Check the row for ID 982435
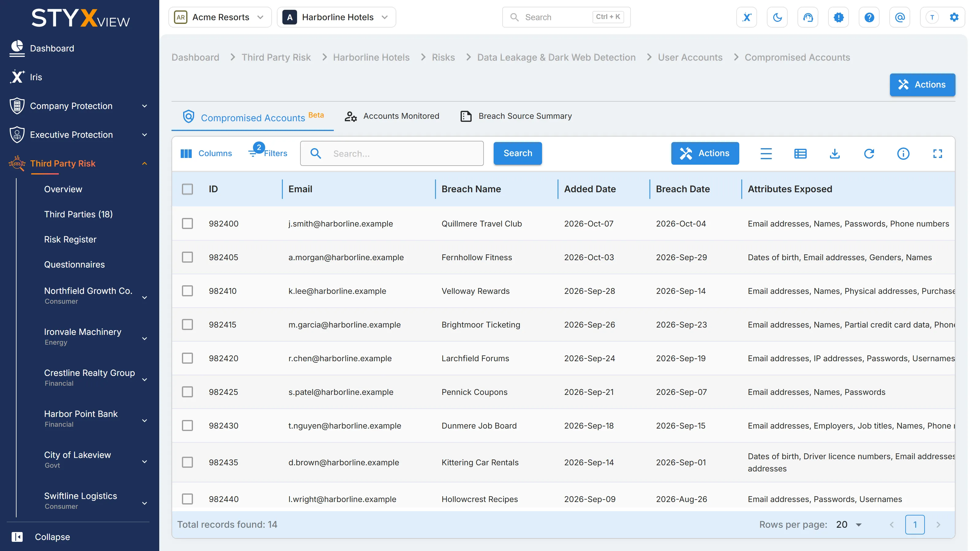The width and height of the screenshot is (980, 551). coord(187,462)
